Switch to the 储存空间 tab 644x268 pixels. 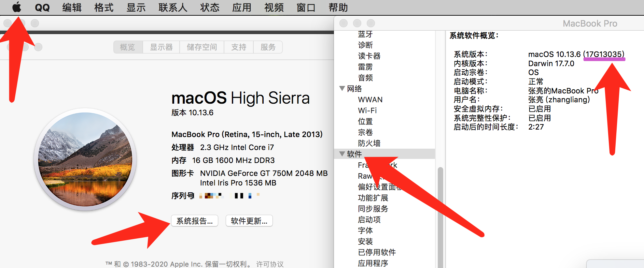[x=202, y=47]
